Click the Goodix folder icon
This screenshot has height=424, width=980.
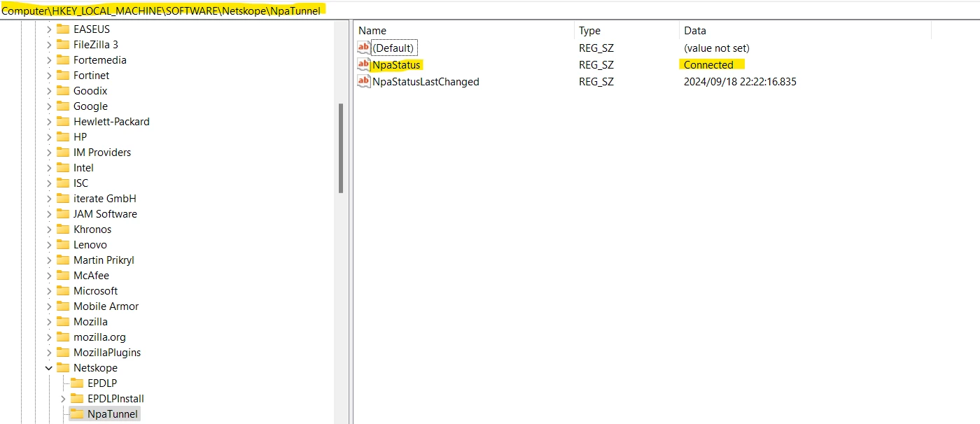pos(63,91)
